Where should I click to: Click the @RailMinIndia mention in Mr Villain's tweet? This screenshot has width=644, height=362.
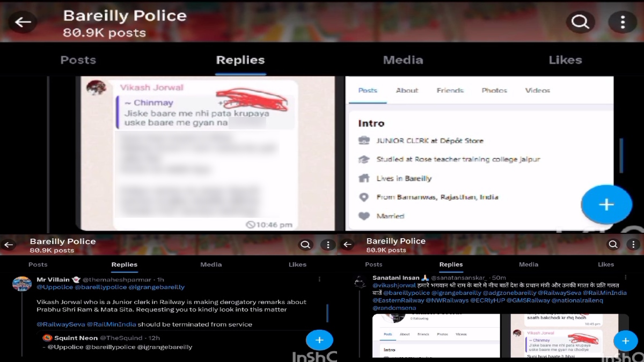click(x=111, y=324)
